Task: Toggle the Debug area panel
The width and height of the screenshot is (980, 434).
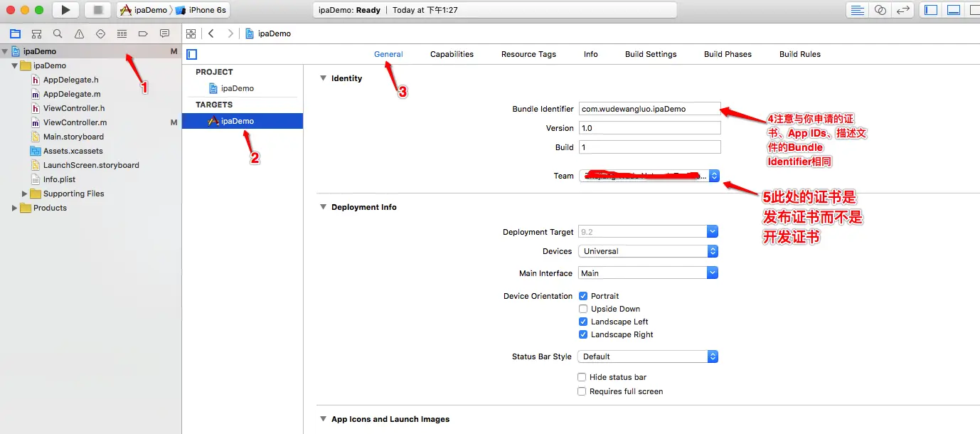Action: (954, 10)
